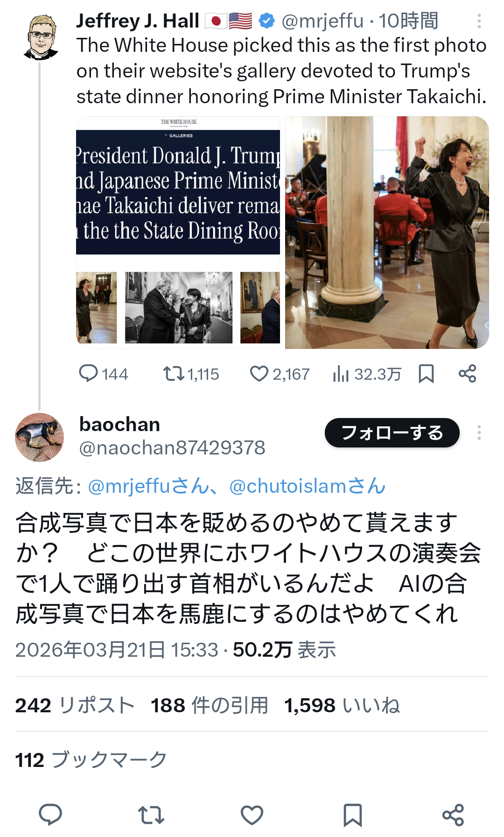The image size is (504, 837).
Task: Open the White House gallery screenshot image
Action: (x=178, y=233)
